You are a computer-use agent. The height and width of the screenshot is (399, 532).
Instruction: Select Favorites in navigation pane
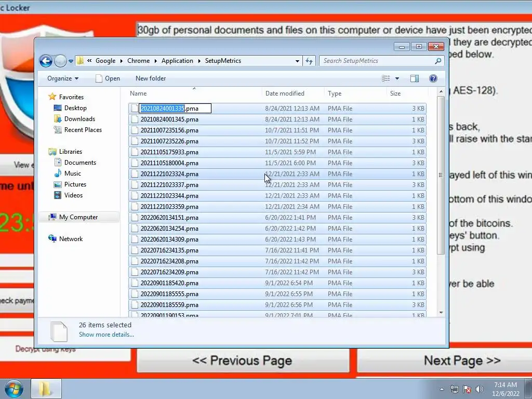click(x=71, y=97)
